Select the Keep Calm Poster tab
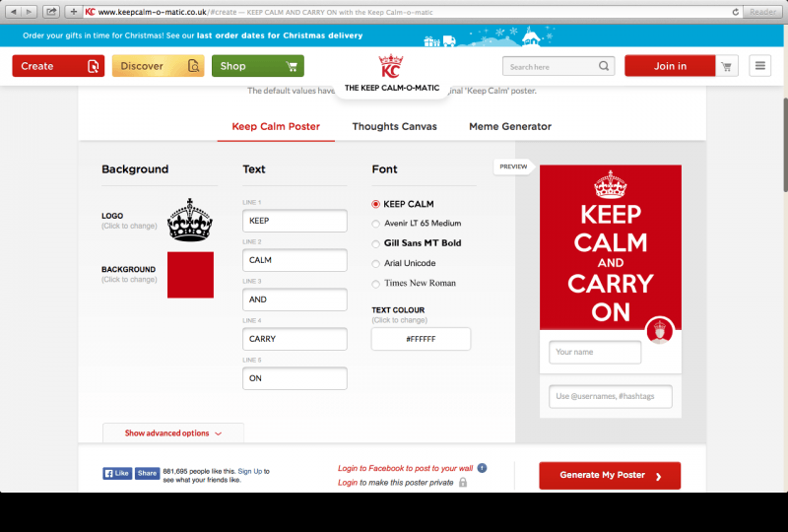The width and height of the screenshot is (788, 532). [276, 127]
